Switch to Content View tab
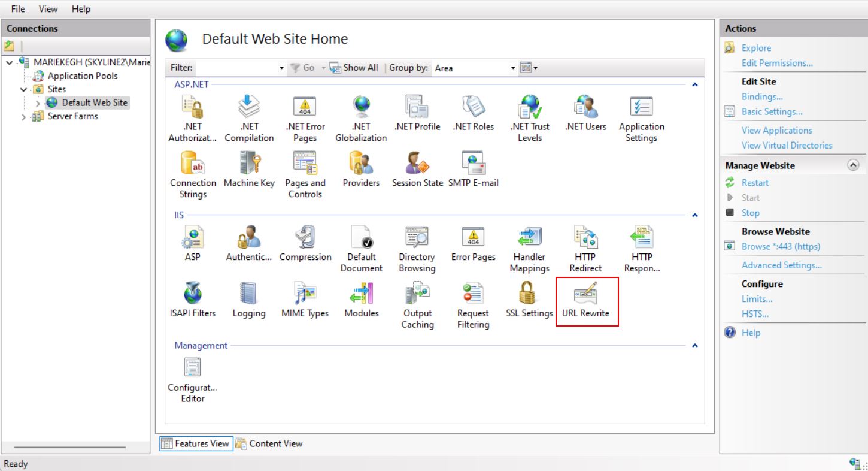 269,443
